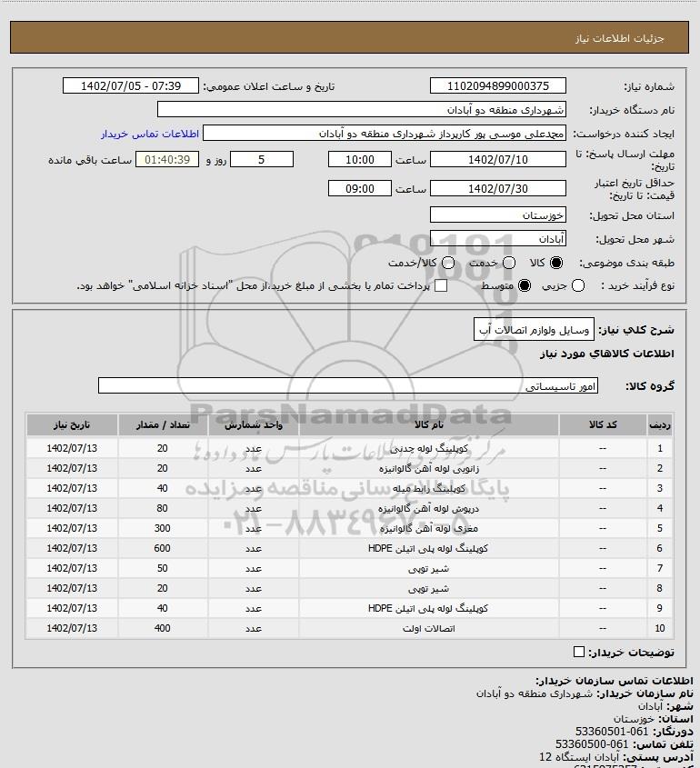Click the need date in row 1
700x768 pixels.
(x=72, y=448)
